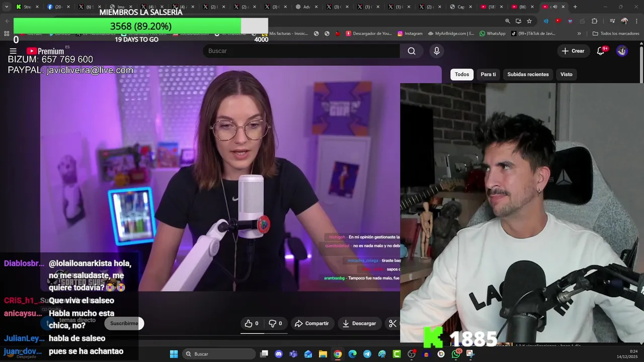Dislike the video with the thumbs-down icon
This screenshot has height=362, width=644.
(275, 323)
